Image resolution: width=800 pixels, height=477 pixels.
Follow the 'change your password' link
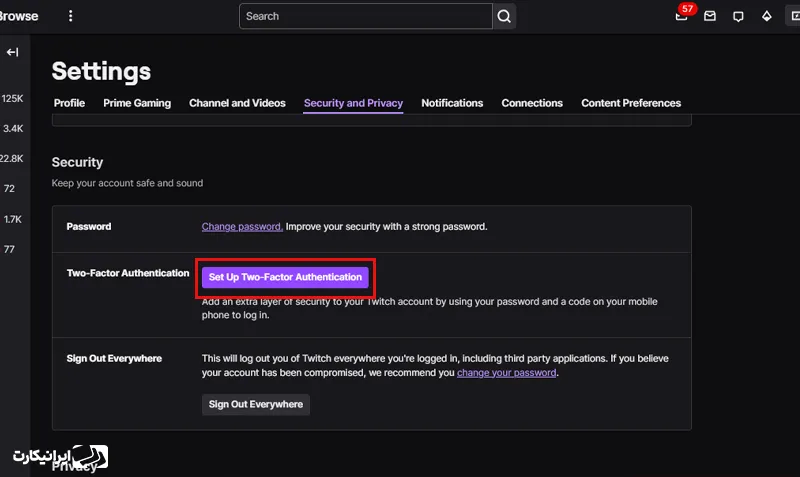tap(506, 373)
